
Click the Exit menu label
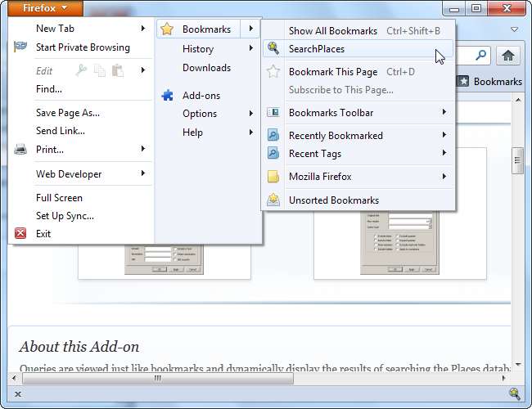coord(43,234)
